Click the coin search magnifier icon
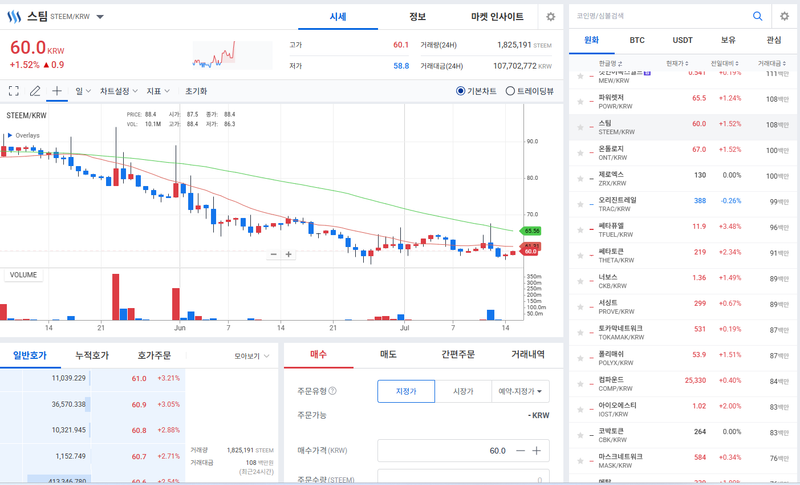800x485 pixels. point(758,16)
